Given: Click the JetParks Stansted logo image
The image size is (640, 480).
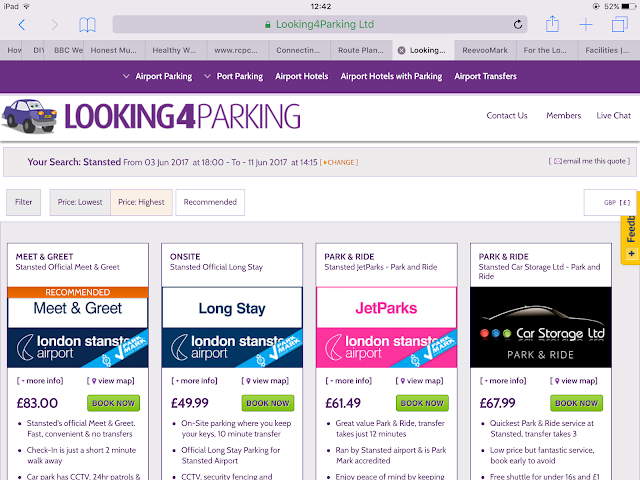Looking at the screenshot, I should [386, 327].
